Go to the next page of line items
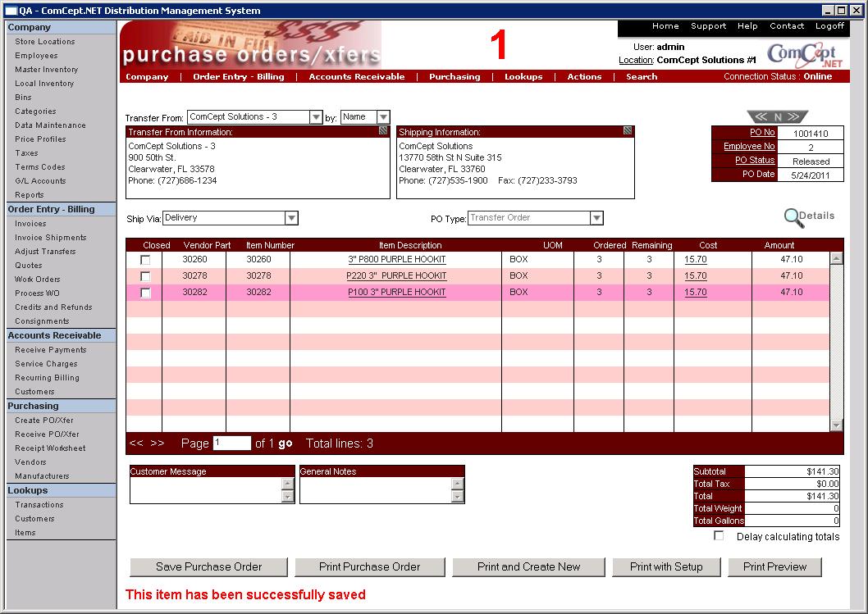The image size is (868, 614). [158, 443]
